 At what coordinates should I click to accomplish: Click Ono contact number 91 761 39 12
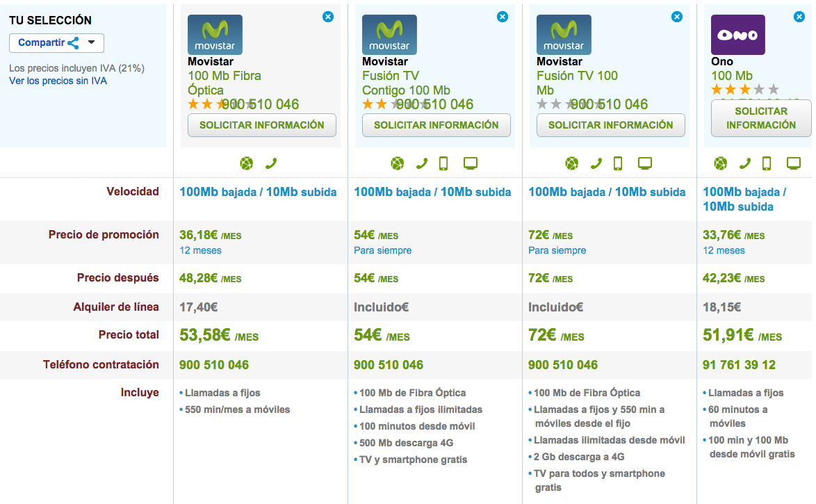click(739, 365)
